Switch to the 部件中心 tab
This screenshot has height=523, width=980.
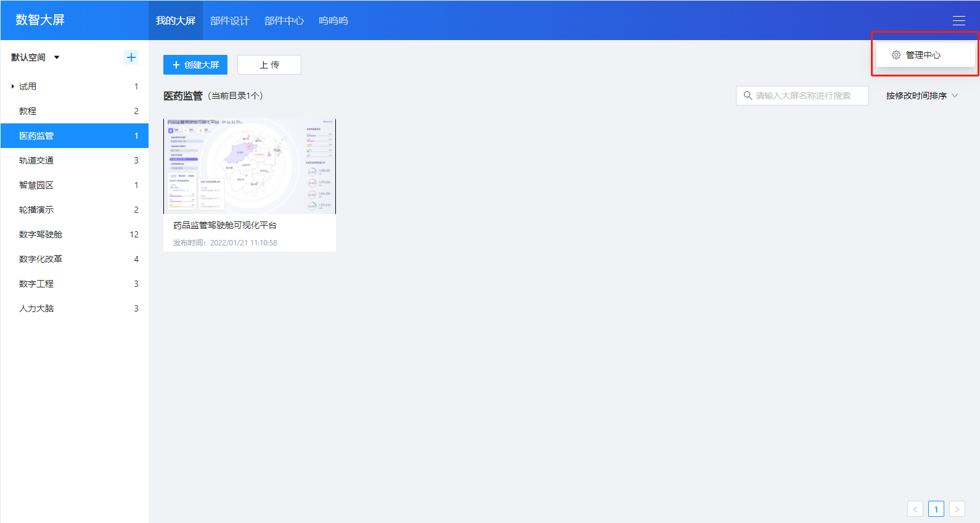pos(284,20)
